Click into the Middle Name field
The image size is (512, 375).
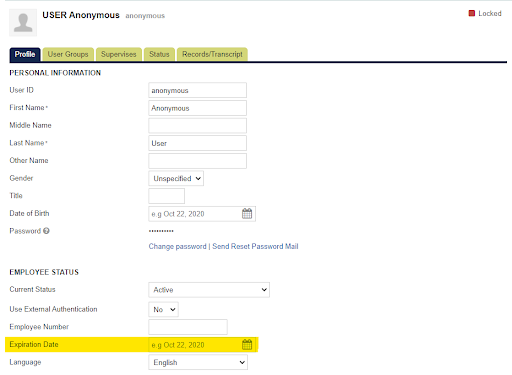(197, 126)
